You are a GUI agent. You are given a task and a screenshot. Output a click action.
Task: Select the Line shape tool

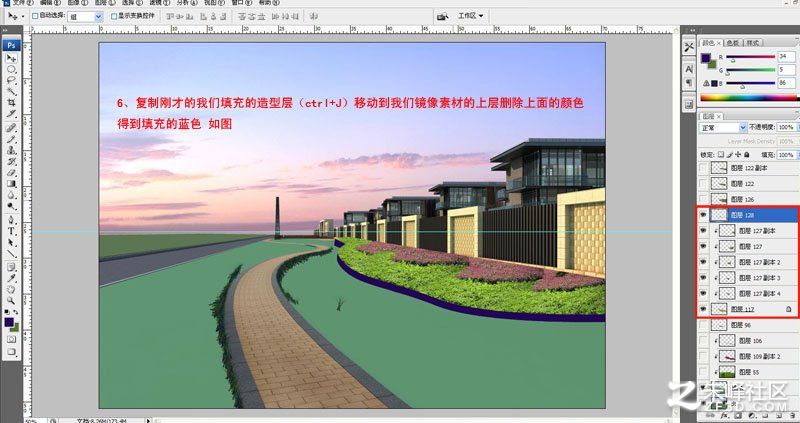pos(11,254)
